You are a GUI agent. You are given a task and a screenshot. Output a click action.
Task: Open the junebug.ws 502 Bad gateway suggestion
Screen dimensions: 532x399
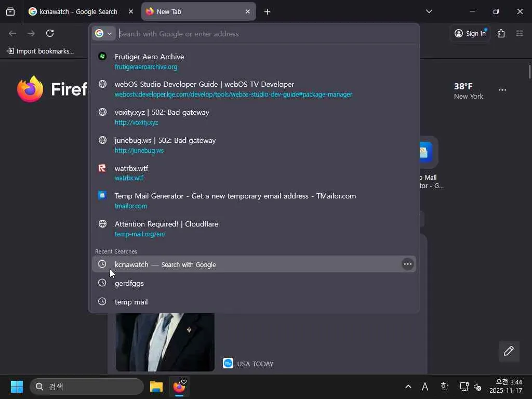(254, 145)
